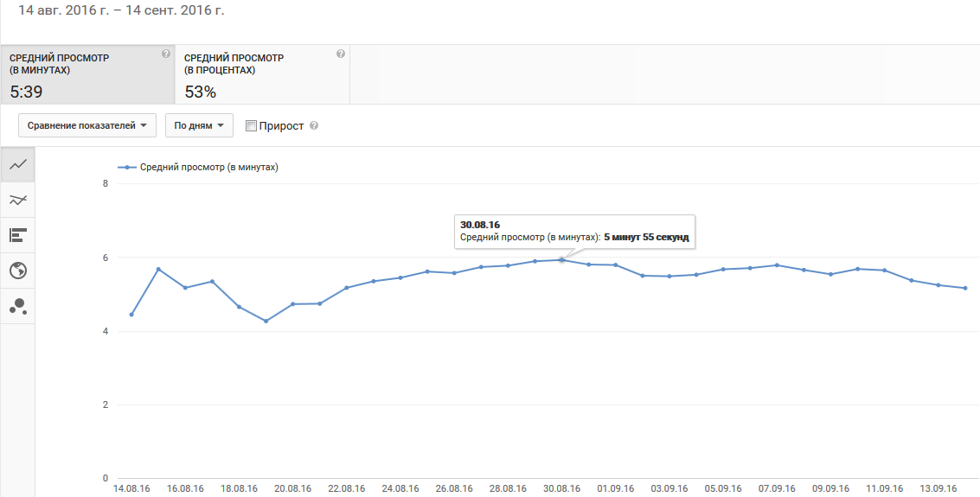The image size is (980, 497).
Task: Select the line chart view icon
Action: pyautogui.click(x=17, y=164)
